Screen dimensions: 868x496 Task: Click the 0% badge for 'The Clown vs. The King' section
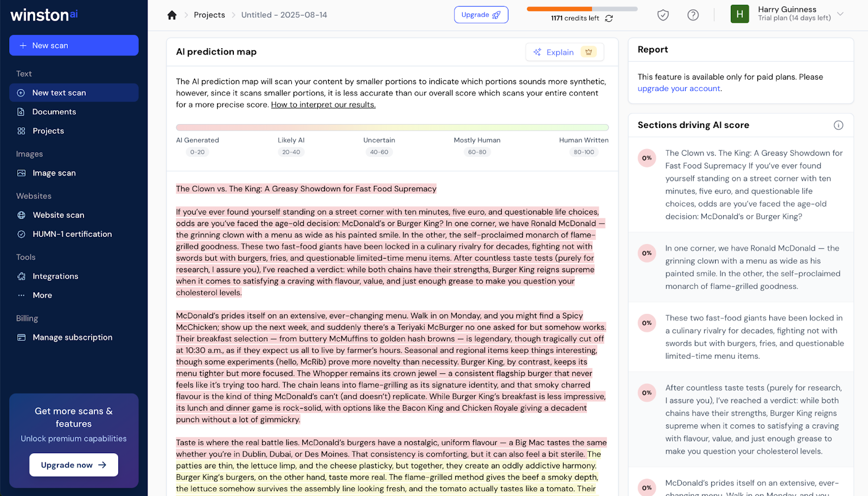coord(647,158)
